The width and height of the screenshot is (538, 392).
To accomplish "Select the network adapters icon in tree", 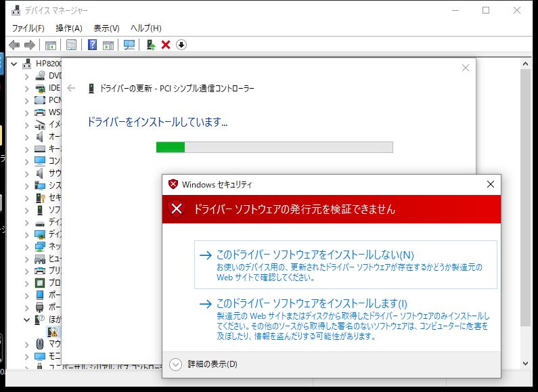I will point(40,246).
